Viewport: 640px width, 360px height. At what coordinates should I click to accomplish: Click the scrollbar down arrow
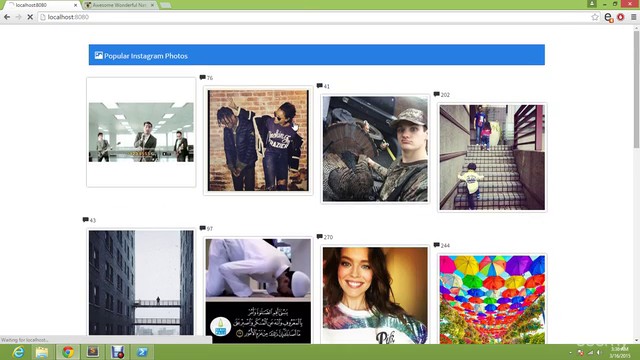[636, 341]
